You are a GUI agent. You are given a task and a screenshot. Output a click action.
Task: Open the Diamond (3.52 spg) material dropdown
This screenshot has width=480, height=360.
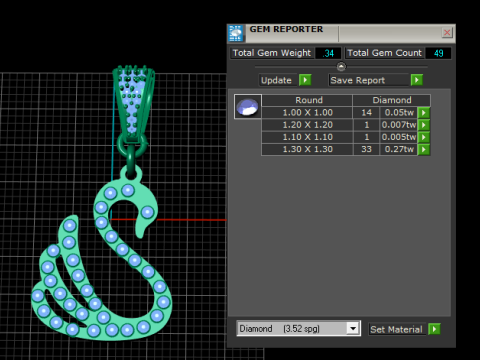tap(353, 329)
